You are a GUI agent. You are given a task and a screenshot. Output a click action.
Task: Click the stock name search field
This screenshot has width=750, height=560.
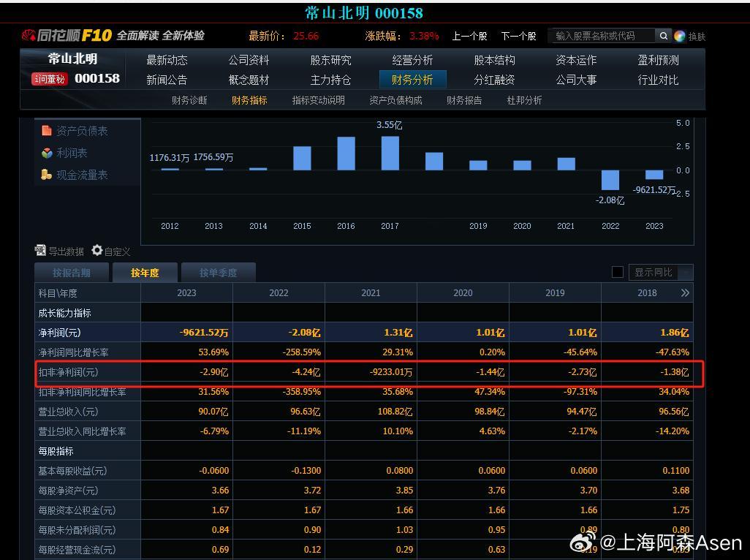(x=604, y=36)
